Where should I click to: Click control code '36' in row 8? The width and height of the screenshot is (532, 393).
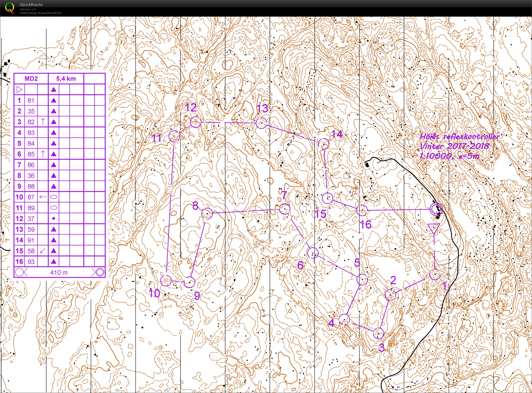point(31,176)
